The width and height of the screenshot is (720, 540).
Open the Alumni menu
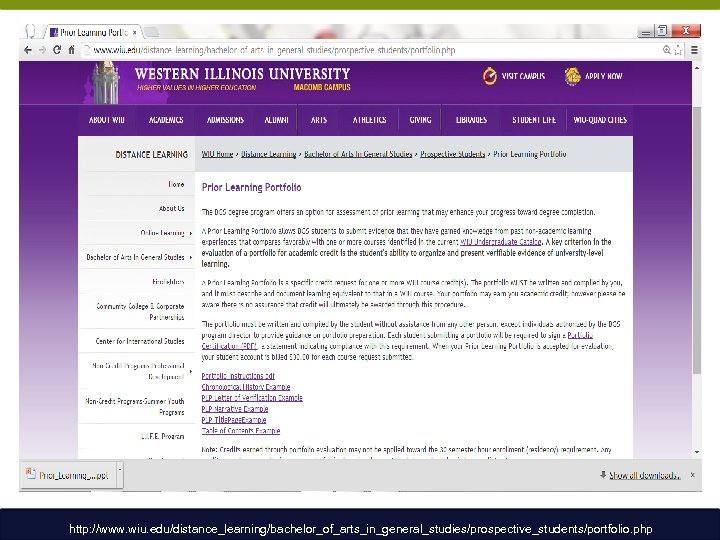(276, 120)
